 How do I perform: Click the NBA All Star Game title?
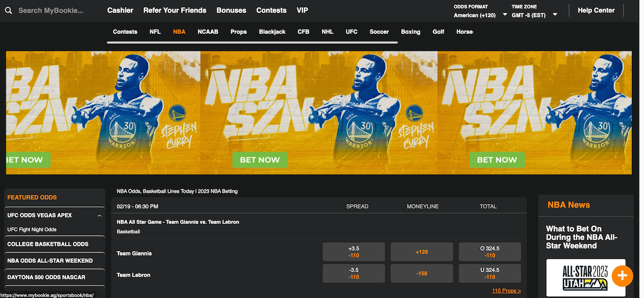click(x=178, y=222)
